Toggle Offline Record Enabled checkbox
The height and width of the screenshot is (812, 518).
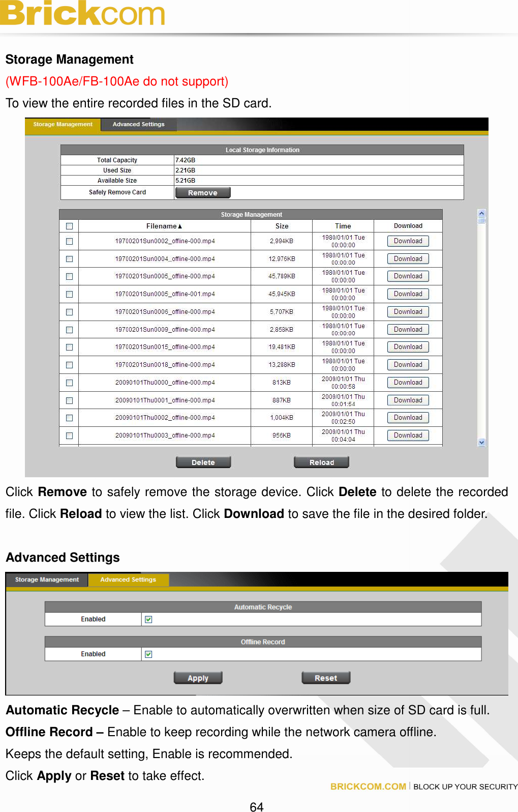tap(148, 654)
